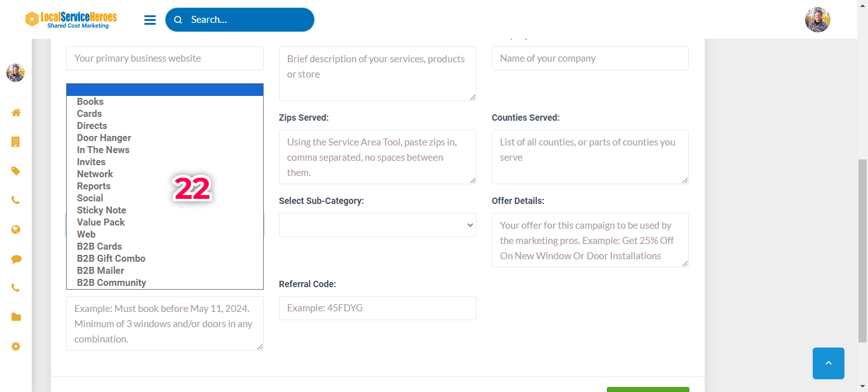868x392 pixels.
Task: Open the Home icon in sidebar
Action: coord(16,112)
